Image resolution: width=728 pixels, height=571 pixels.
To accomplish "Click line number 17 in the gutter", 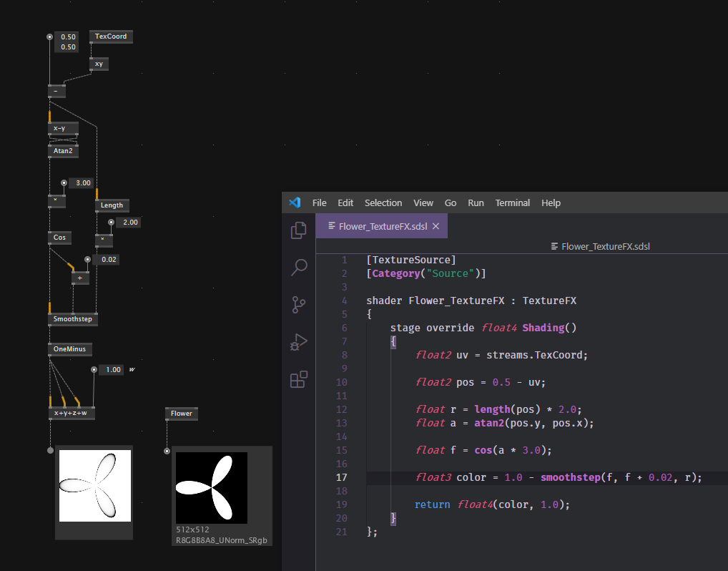I will pyautogui.click(x=341, y=477).
